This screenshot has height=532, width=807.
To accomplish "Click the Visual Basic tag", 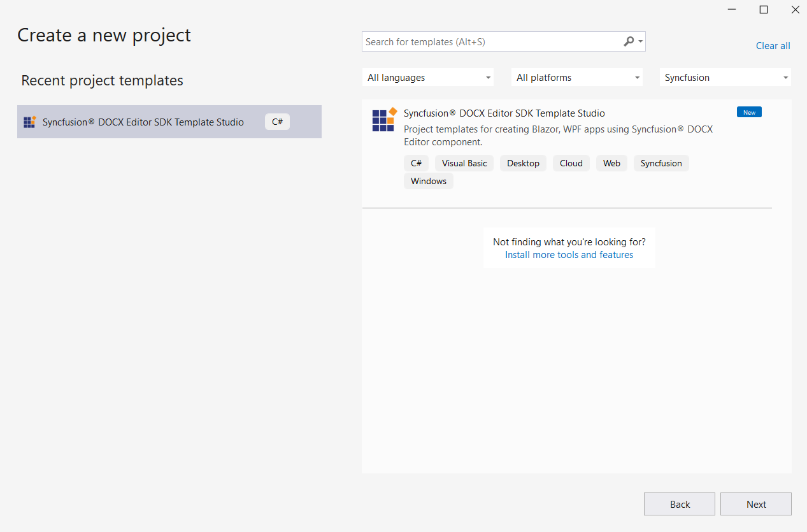I will tap(464, 163).
